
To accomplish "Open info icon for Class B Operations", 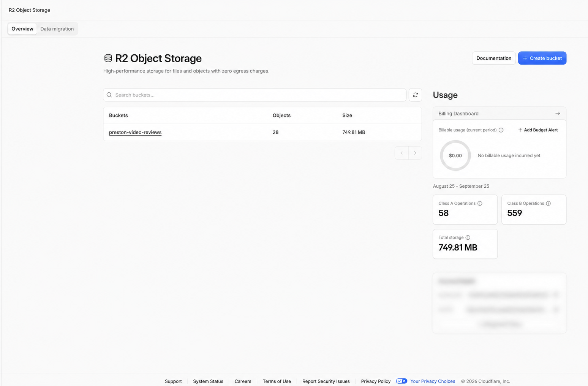I will pyautogui.click(x=548, y=203).
